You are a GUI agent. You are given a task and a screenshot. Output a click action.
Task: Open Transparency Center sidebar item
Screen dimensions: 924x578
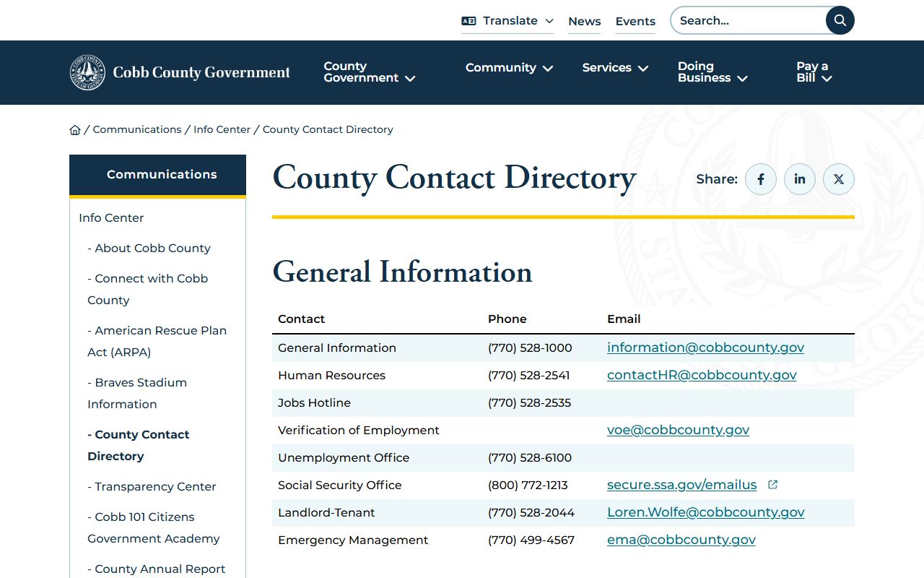pos(152,486)
